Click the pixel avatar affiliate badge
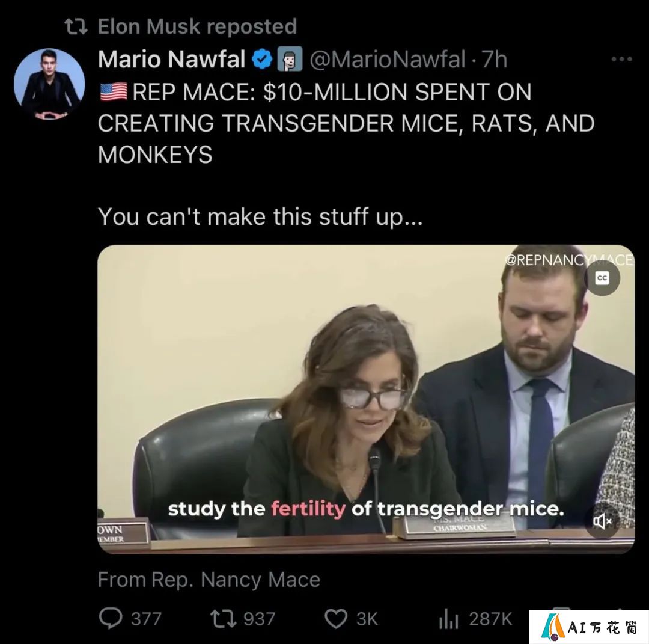Image resolution: width=649 pixels, height=644 pixels. point(289,59)
